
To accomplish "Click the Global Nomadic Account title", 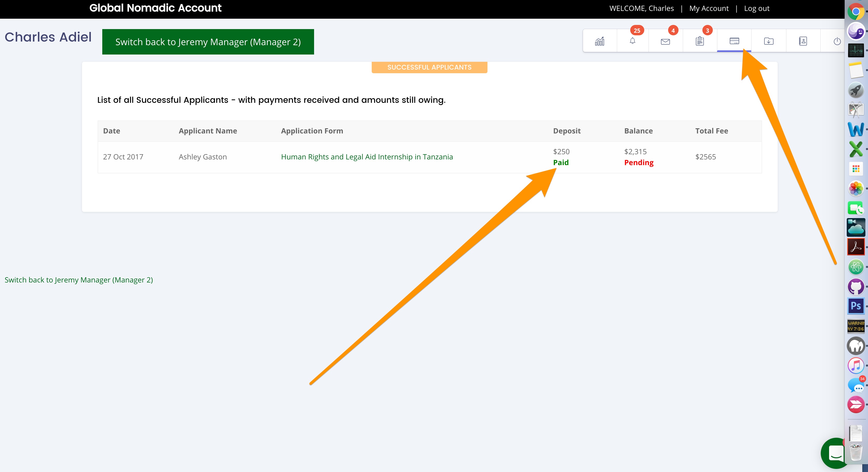I will tap(155, 8).
